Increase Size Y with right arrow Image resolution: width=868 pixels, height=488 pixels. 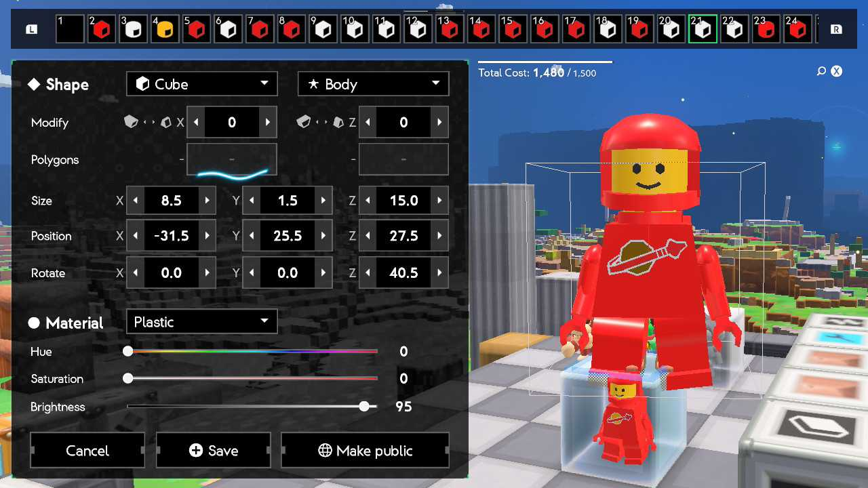point(323,201)
